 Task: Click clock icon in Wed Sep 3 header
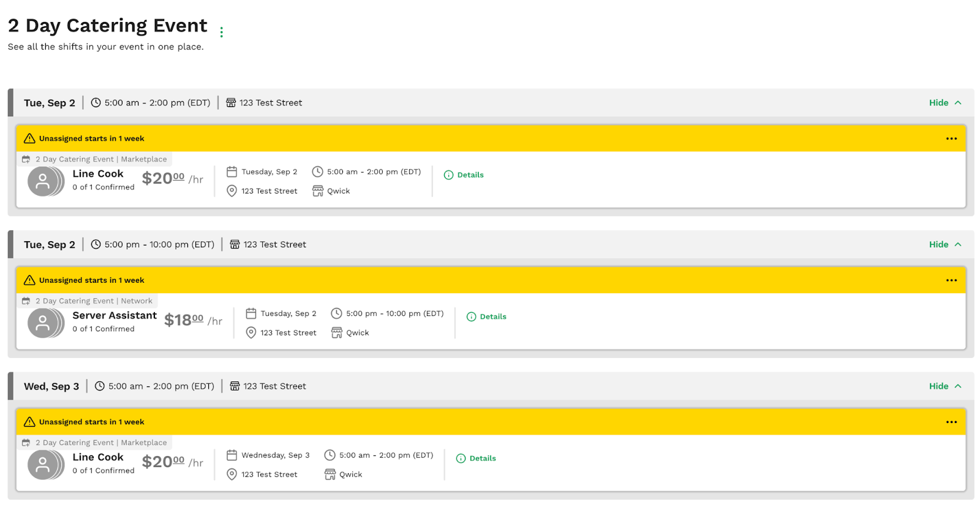(x=100, y=386)
